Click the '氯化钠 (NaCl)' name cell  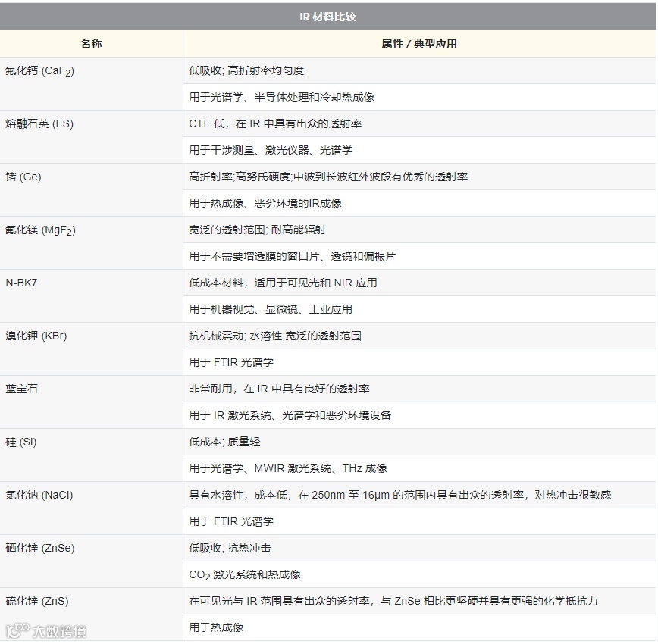pos(91,508)
